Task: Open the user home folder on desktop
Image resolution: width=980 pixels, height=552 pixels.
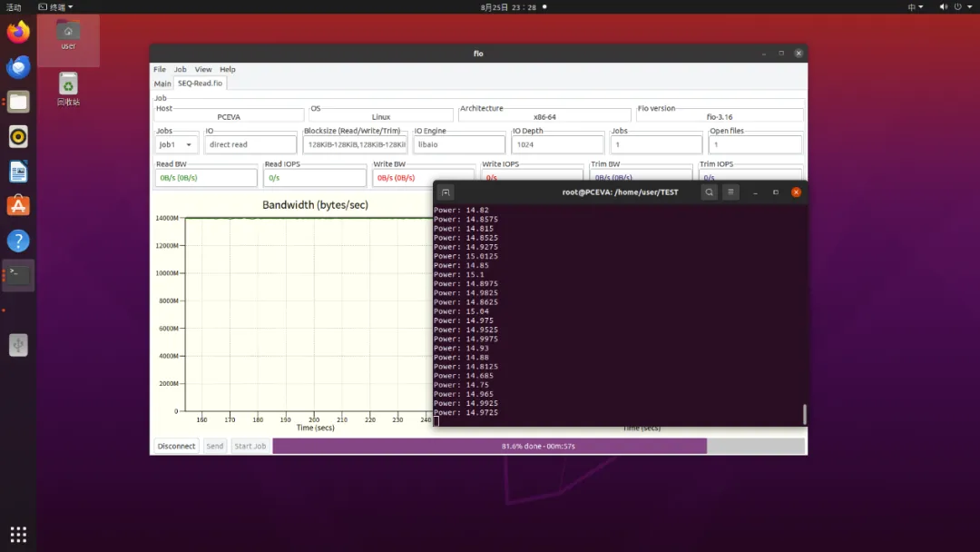Action: (68, 34)
